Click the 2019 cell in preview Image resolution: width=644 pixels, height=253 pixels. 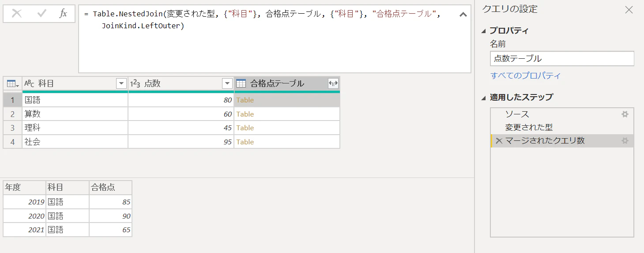(24, 202)
